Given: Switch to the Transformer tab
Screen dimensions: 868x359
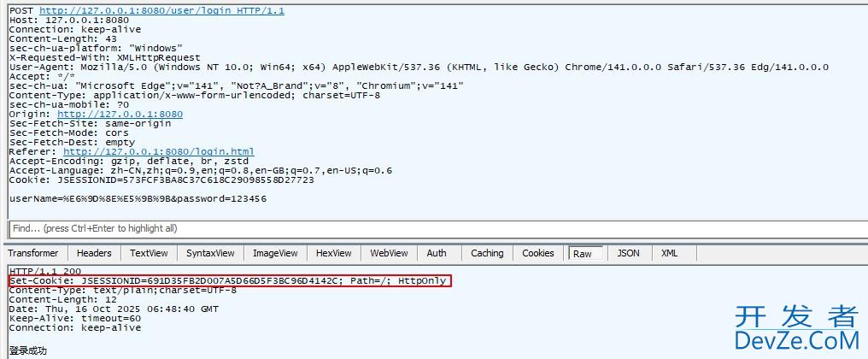Looking at the screenshot, I should [x=33, y=253].
